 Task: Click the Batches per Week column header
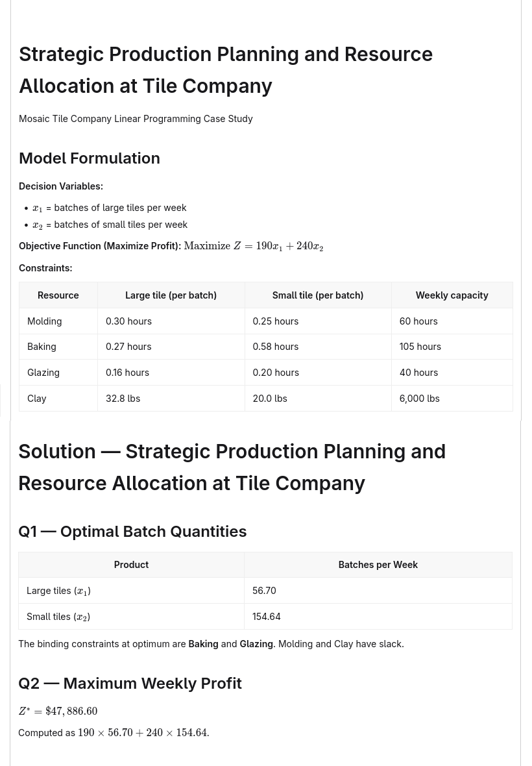(378, 565)
